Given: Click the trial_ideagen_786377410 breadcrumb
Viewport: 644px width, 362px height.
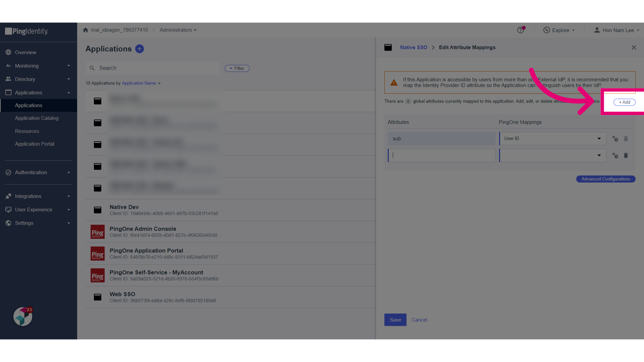Looking at the screenshot, I should 119,30.
